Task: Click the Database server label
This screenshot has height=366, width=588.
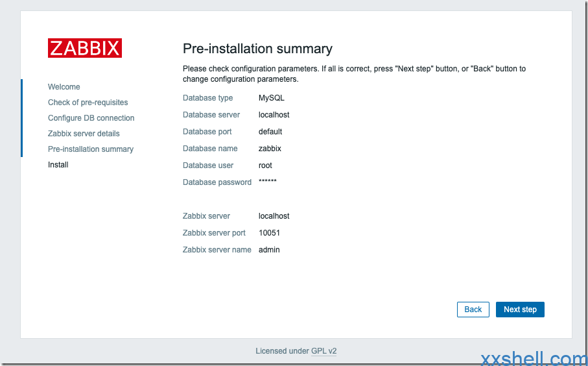Action: click(x=211, y=114)
